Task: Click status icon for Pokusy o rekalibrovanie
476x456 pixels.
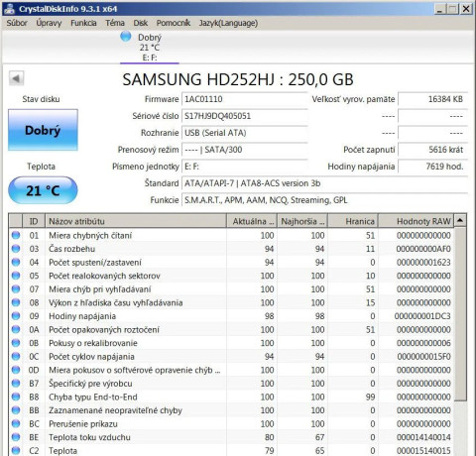Action: 16,343
